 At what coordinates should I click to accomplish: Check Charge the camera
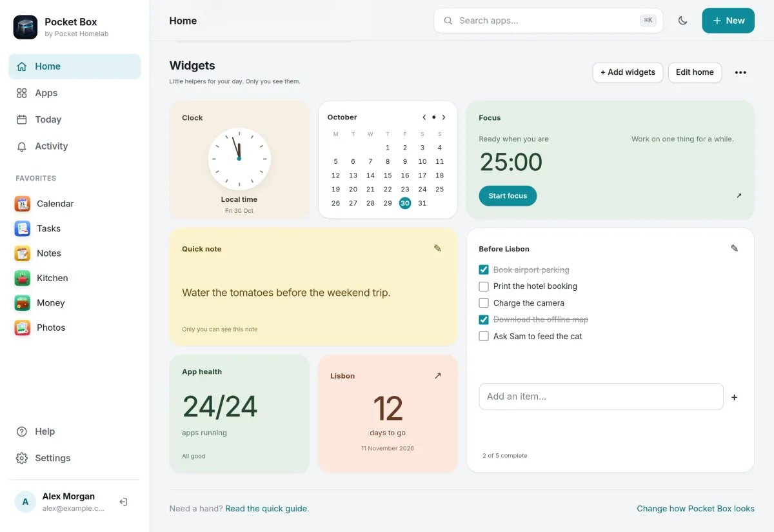(484, 303)
